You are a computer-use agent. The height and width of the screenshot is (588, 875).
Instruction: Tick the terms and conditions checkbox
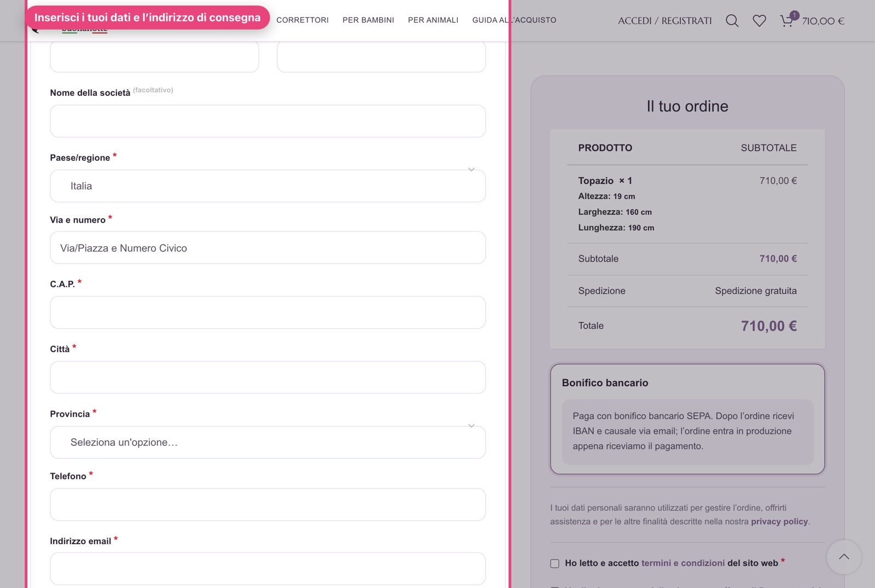[555, 563]
